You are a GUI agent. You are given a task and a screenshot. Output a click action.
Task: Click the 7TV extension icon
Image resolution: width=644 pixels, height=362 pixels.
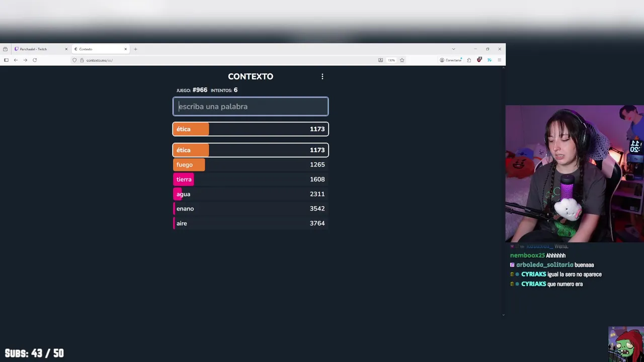[489, 60]
